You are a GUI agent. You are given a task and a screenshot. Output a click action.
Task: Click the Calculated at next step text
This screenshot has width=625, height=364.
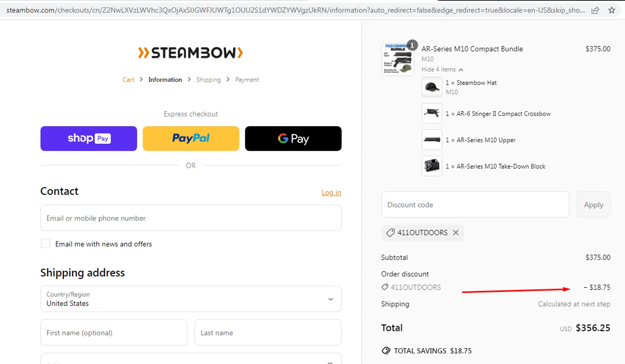coord(574,304)
